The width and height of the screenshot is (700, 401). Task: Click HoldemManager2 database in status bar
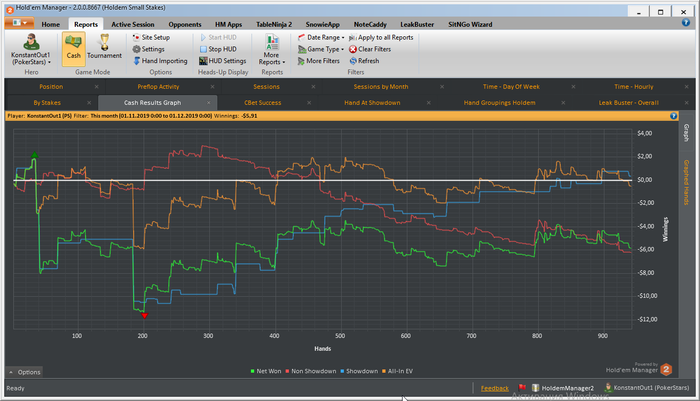(563, 388)
